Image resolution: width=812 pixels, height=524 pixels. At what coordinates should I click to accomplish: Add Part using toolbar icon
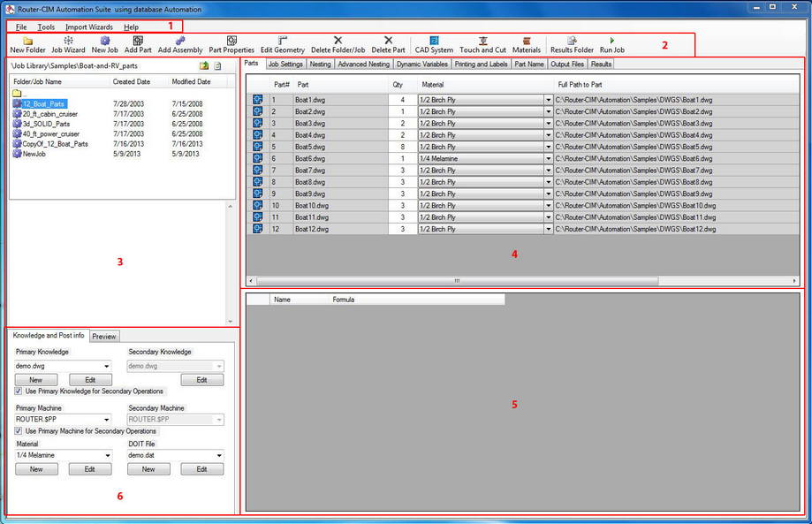point(138,45)
